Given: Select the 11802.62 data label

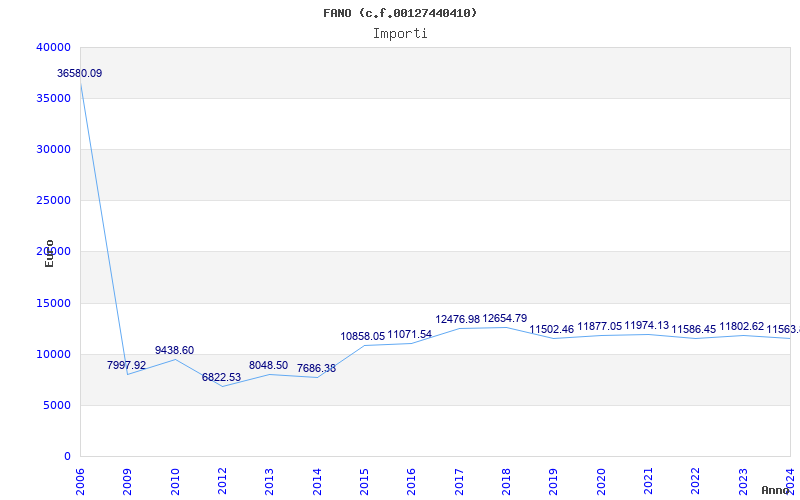Looking at the screenshot, I should point(741,327).
